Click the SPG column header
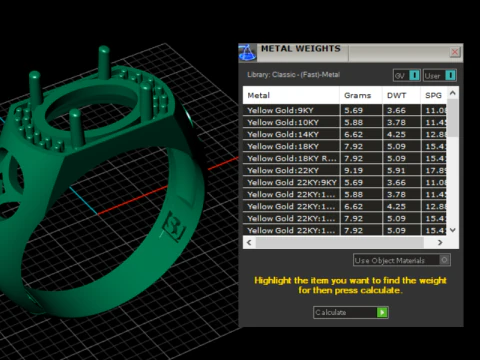This screenshot has height=360, width=480. [434, 95]
